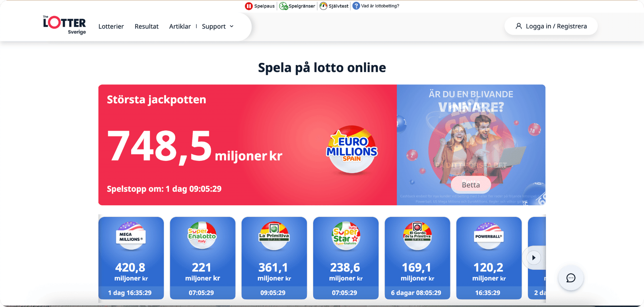The image size is (644, 307).
Task: Click the user profile icon
Action: 519,26
